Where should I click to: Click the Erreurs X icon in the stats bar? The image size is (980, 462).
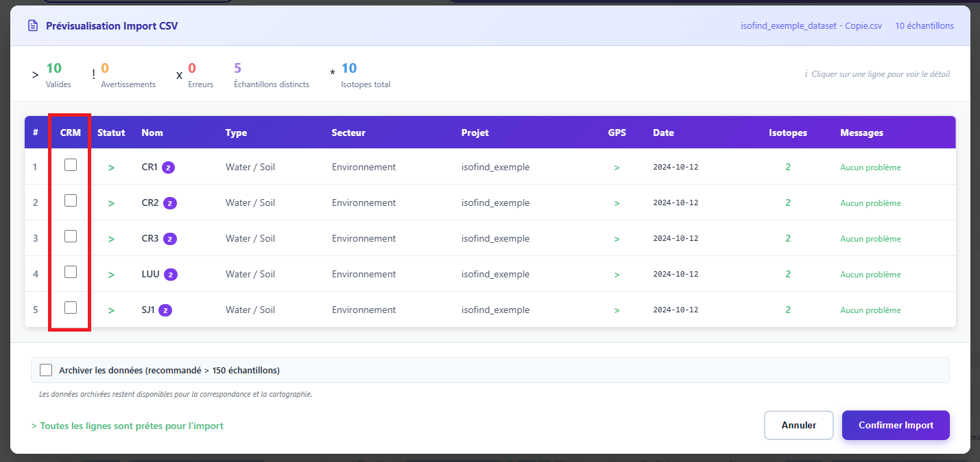tap(179, 73)
